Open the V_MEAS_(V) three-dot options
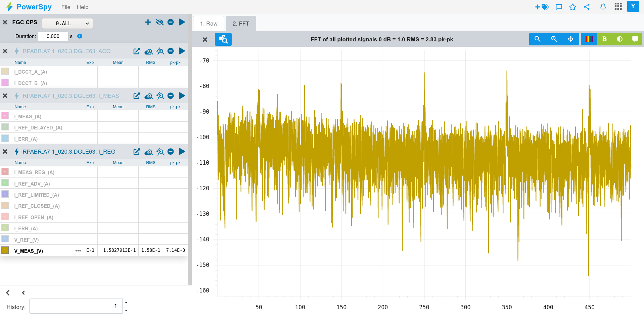Screen dimensions: 644x315 pyautogui.click(x=78, y=250)
